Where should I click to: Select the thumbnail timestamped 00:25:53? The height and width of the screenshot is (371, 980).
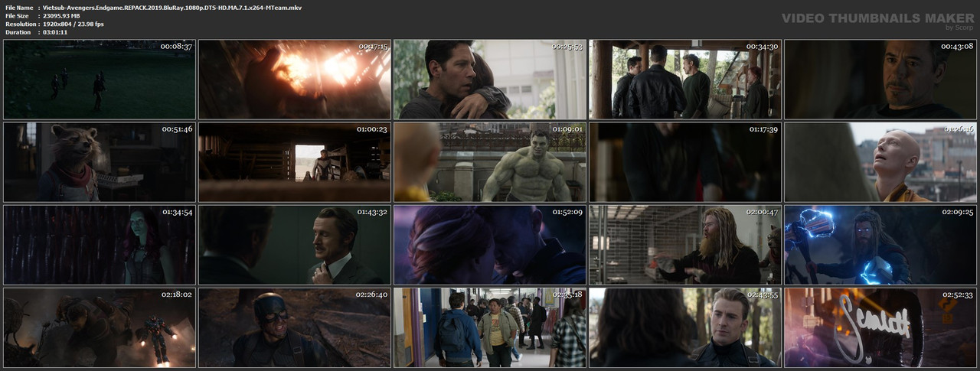(490, 80)
